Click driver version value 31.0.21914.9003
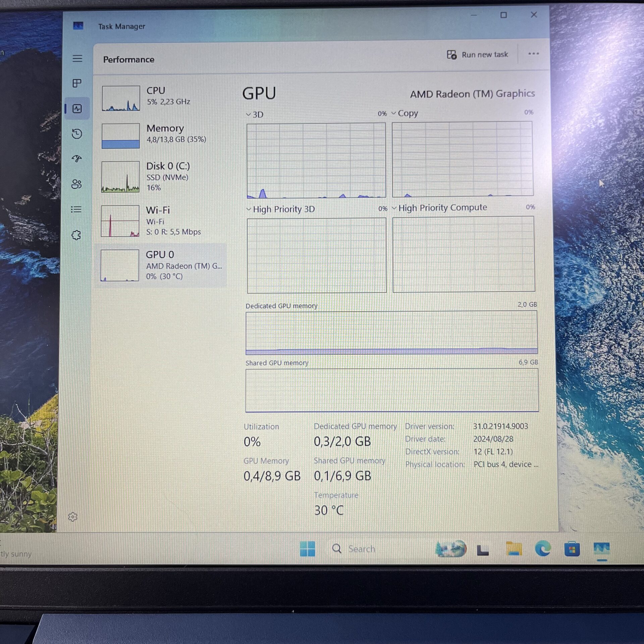The height and width of the screenshot is (644, 644). tap(500, 426)
